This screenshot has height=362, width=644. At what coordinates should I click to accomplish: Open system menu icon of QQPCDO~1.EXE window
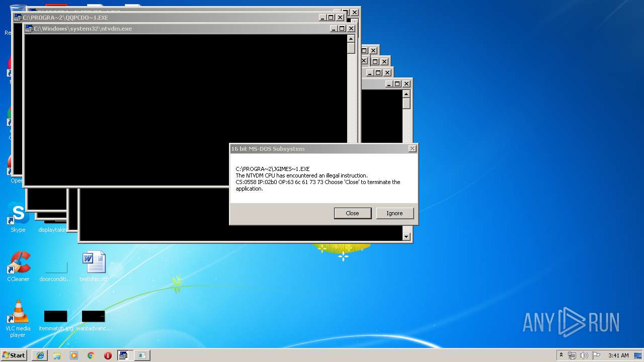(18, 18)
